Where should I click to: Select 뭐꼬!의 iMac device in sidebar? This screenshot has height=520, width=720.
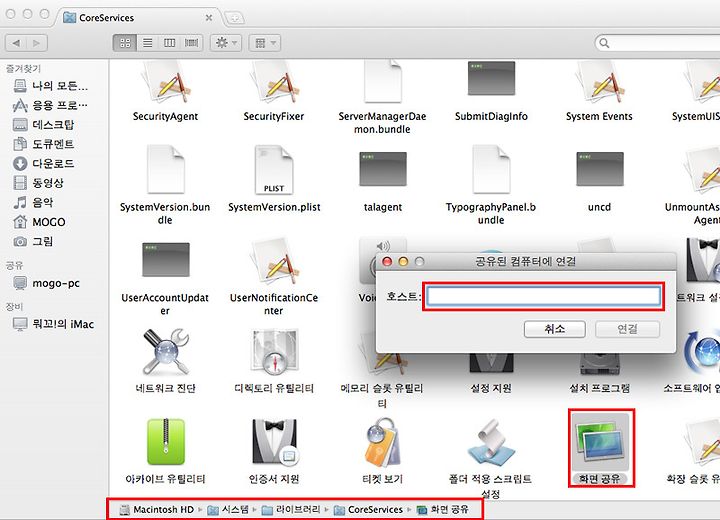[54, 324]
